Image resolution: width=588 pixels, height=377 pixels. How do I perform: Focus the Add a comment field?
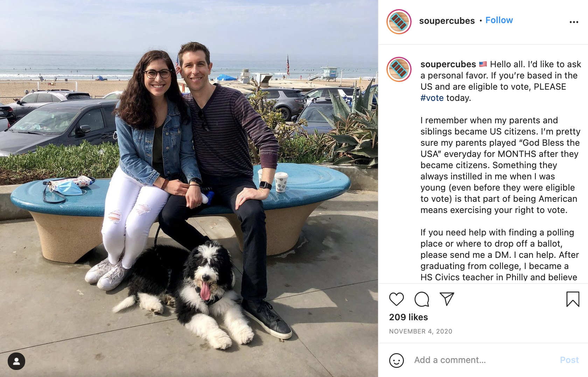tap(483, 360)
